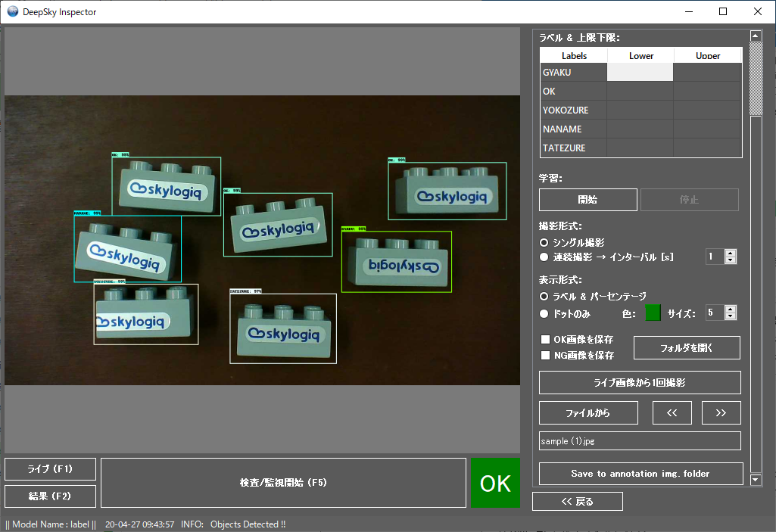776x532 pixels.
Task: Click the Lower cell for NANAME
Action: point(640,129)
